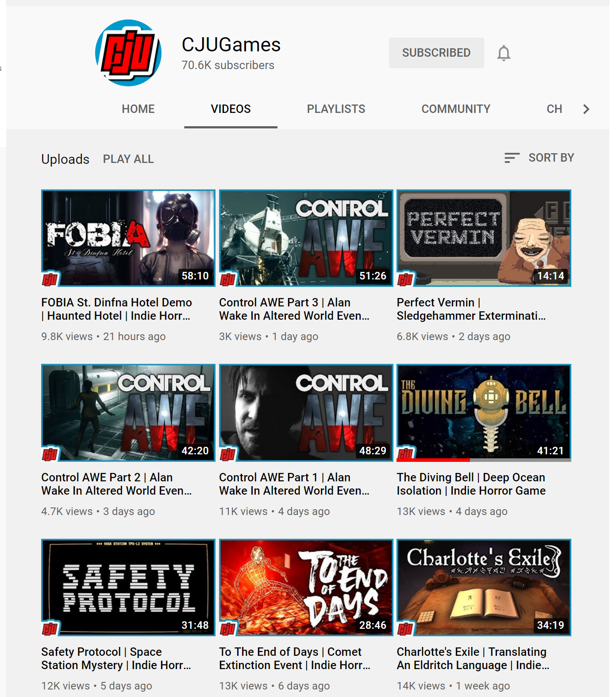This screenshot has height=697, width=616.
Task: Click the To The End of Days thumbnail
Action: (306, 587)
